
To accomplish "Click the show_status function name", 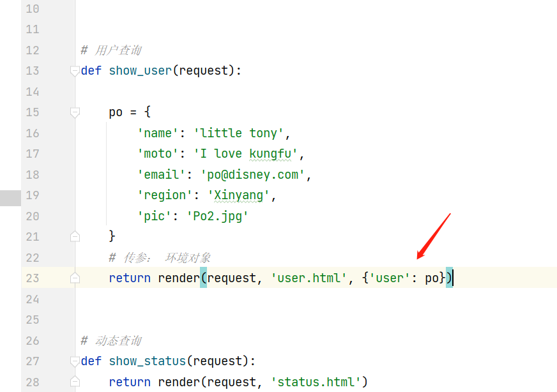I will 148,361.
